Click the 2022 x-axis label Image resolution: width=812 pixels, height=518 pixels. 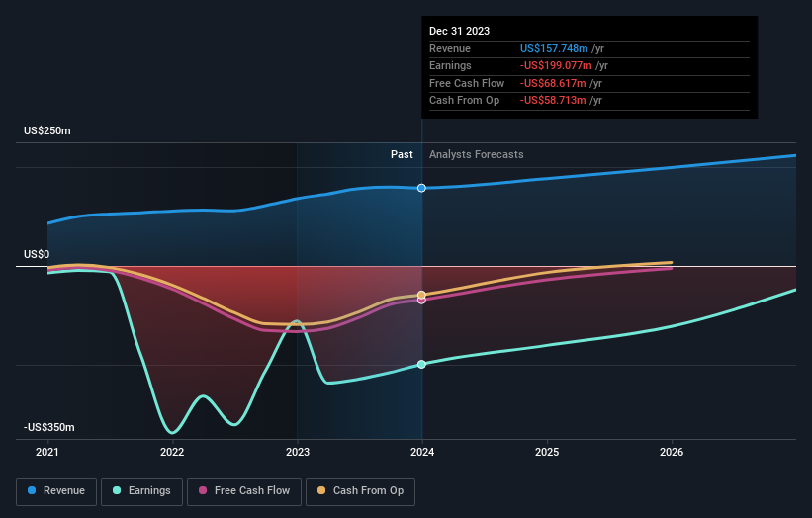(x=172, y=452)
